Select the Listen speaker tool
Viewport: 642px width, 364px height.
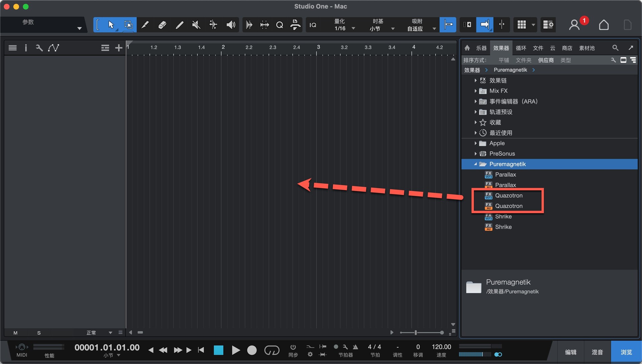point(231,25)
